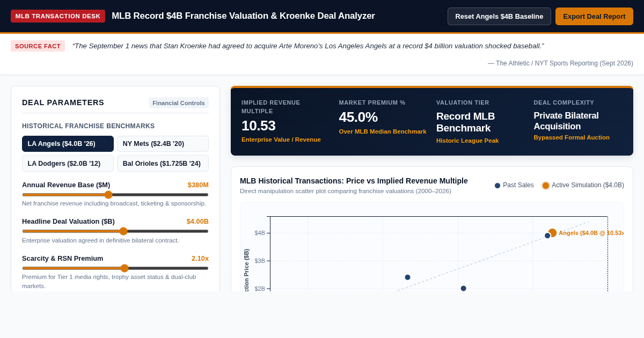
Task: Click the Past Sales legend entry
Action: pyautogui.click(x=514, y=185)
